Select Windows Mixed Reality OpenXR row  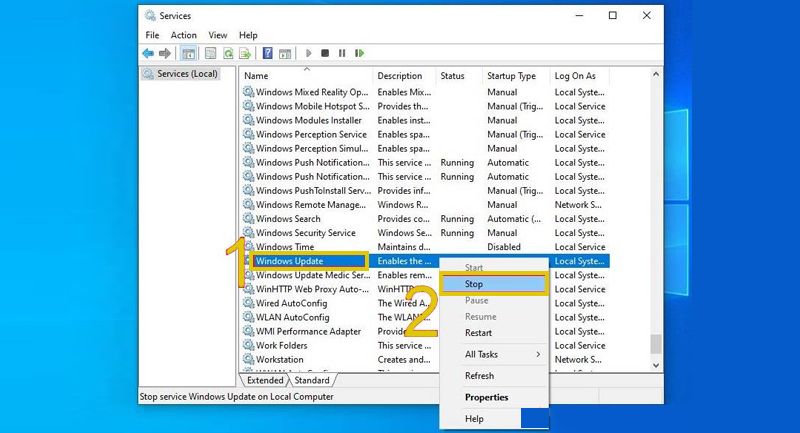(x=425, y=92)
